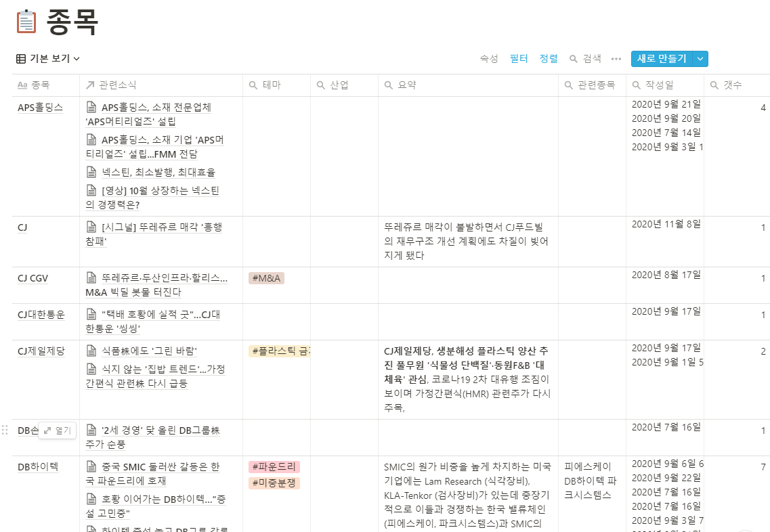
Task: Click the date 2020년 8월 17일
Action: pos(666,275)
